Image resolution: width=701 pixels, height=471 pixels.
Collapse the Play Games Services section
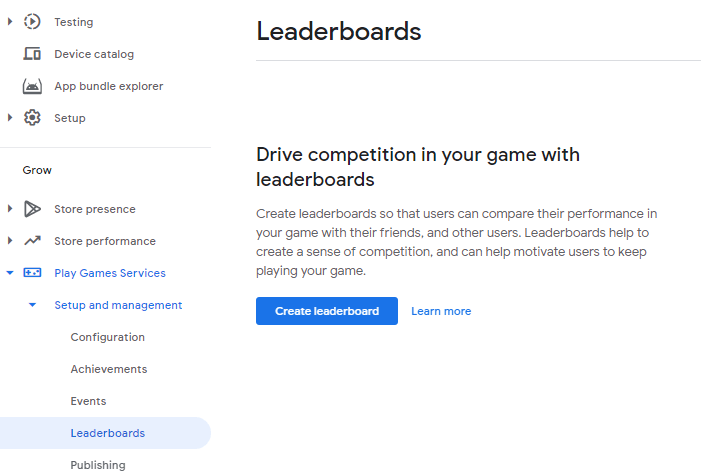[x=10, y=273]
